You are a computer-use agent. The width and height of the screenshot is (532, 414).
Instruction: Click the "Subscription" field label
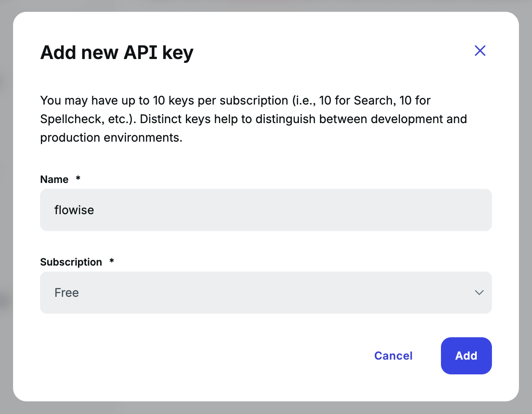71,262
